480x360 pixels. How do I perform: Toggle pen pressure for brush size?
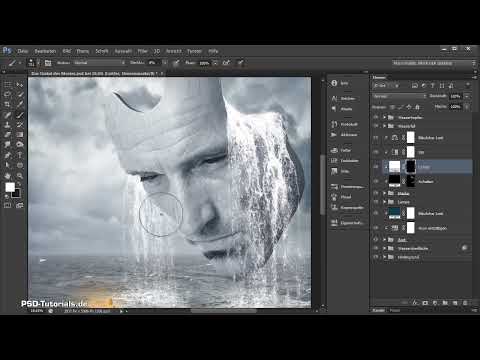tap(240, 63)
